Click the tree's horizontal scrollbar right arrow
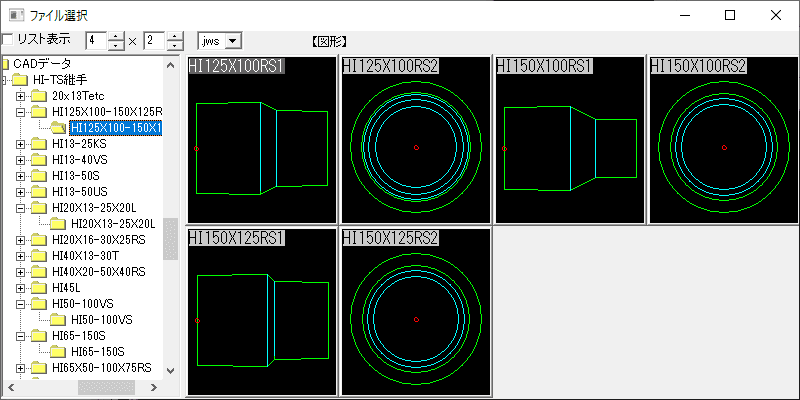 tap(154, 388)
